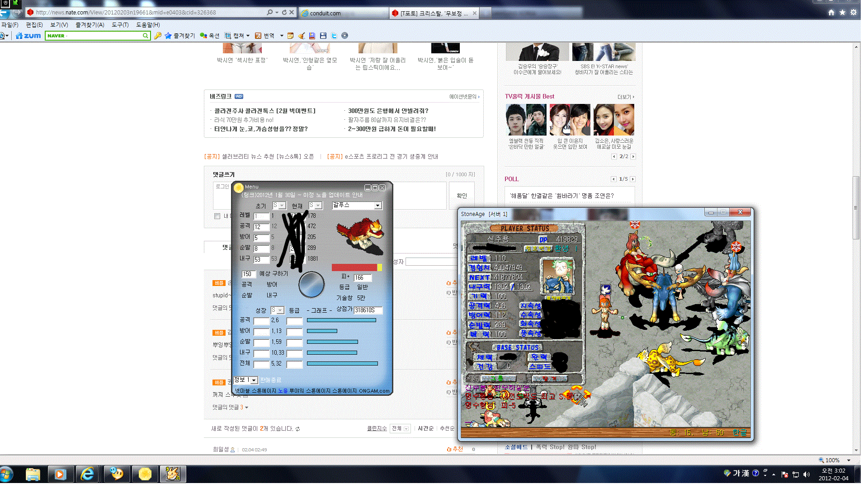
Task: Open the 즐겨찾기(A) menu
Action: tap(90, 25)
